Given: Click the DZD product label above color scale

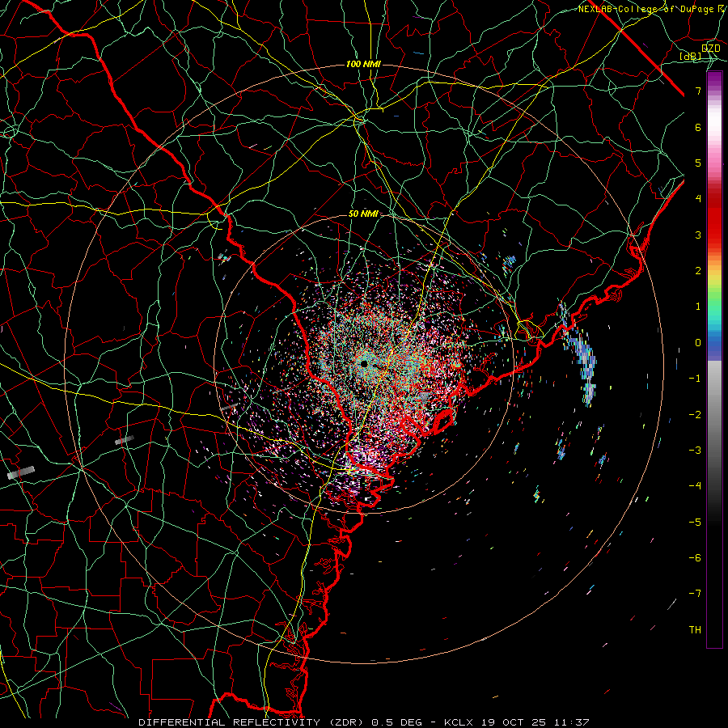Looking at the screenshot, I should pos(711,49).
